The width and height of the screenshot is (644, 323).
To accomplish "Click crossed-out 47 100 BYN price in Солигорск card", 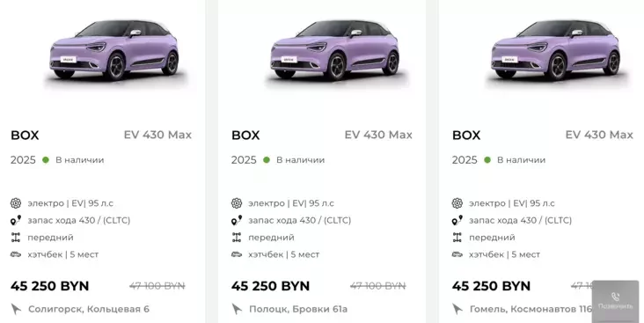I will point(157,286).
